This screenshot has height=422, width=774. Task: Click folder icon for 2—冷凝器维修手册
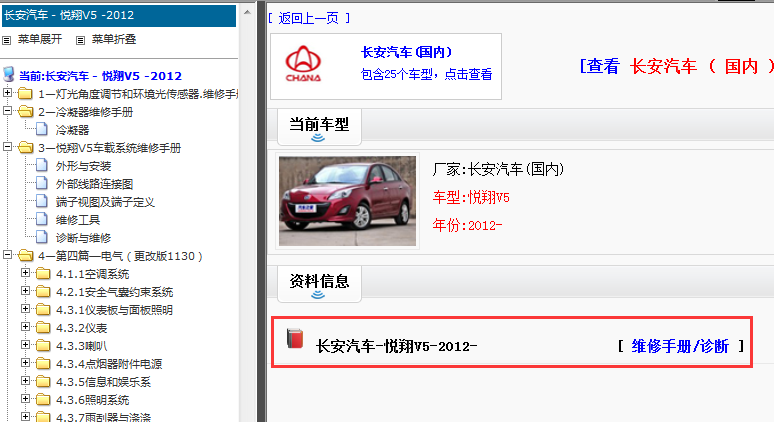25,112
